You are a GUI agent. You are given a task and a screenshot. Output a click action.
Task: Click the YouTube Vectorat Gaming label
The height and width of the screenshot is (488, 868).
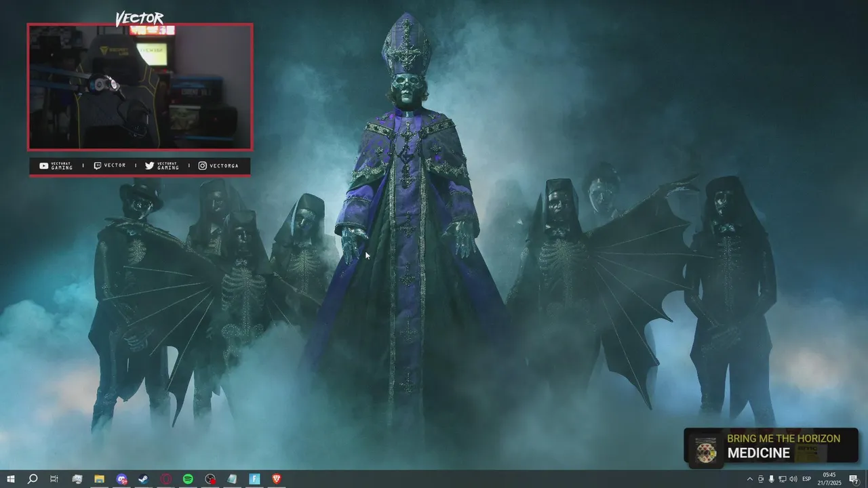pos(56,166)
